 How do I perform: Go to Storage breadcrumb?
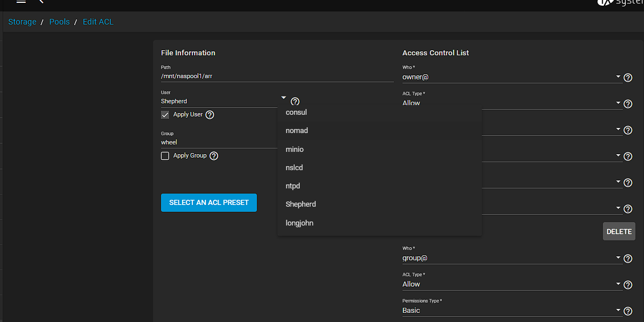(22, 22)
